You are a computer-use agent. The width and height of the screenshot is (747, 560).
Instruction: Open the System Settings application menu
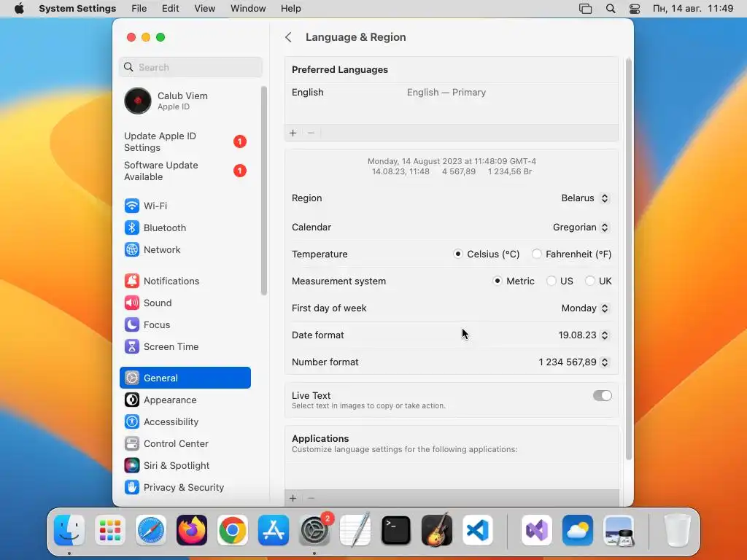(77, 9)
